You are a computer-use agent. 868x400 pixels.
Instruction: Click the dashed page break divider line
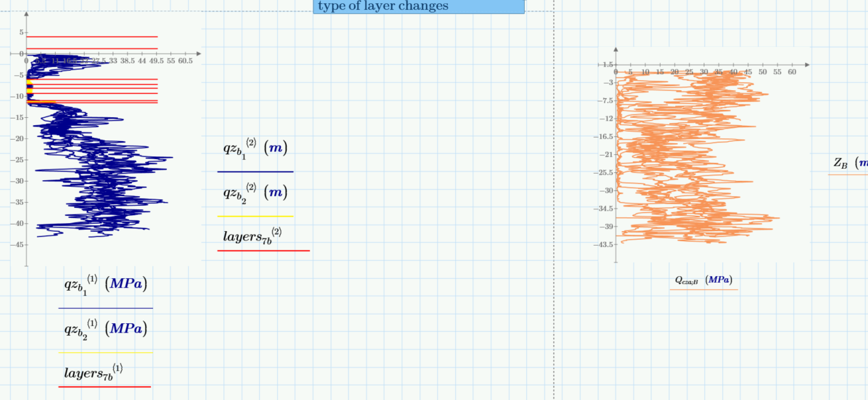click(x=554, y=199)
